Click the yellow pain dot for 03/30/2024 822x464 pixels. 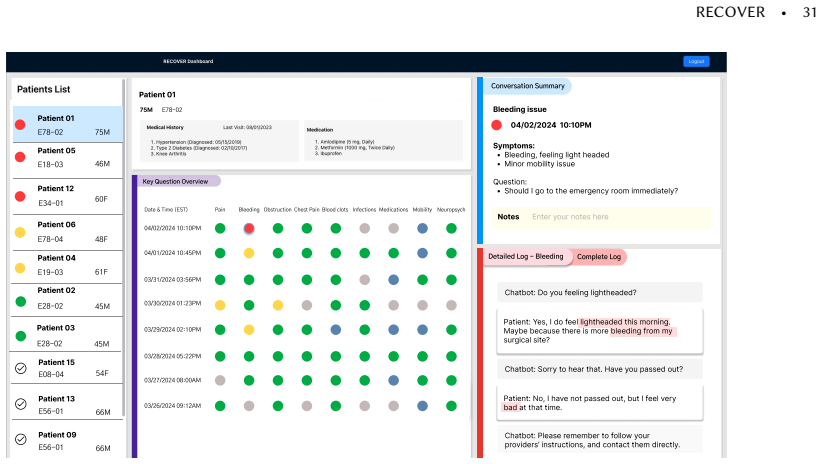pos(220,305)
